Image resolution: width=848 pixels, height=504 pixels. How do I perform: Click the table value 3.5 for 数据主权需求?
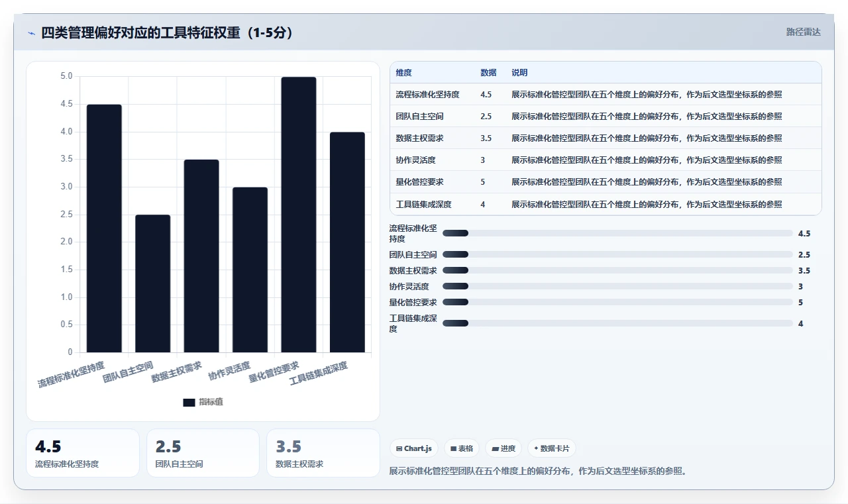coord(486,138)
